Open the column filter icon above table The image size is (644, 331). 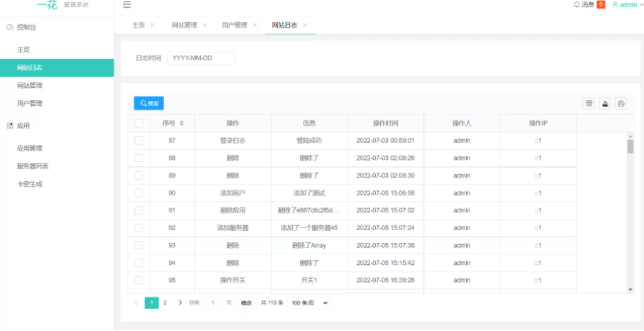click(x=589, y=104)
